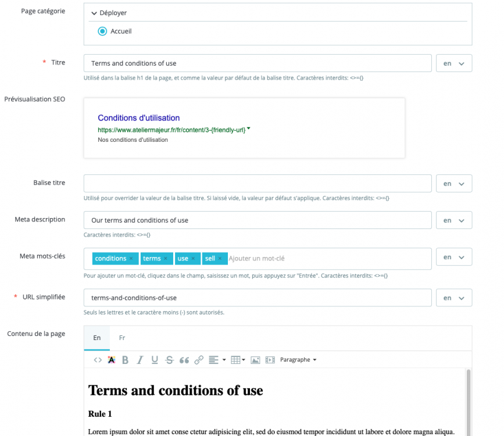Click the Lorem ipsum paragraph in editor
Image resolution: width=504 pixels, height=436 pixels.
[x=271, y=432]
